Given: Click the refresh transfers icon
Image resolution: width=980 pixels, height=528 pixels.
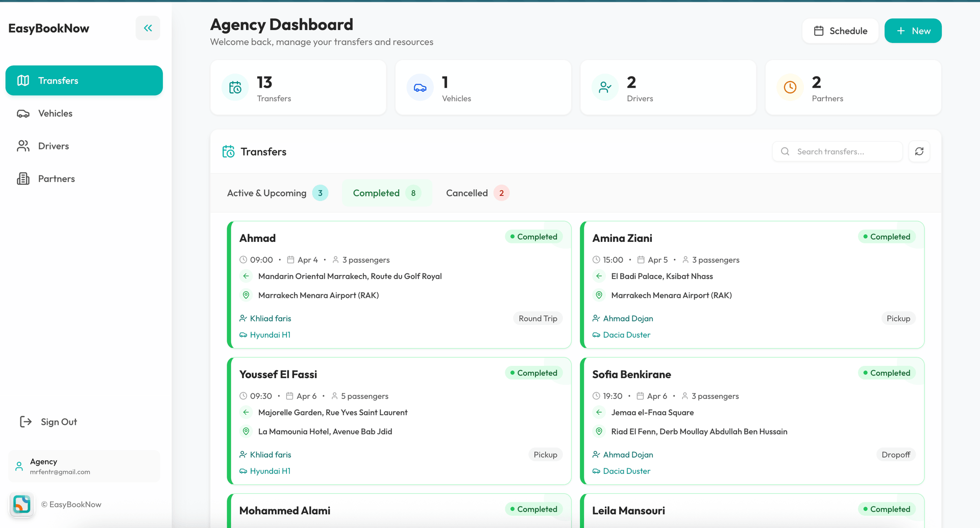Looking at the screenshot, I should [x=919, y=152].
